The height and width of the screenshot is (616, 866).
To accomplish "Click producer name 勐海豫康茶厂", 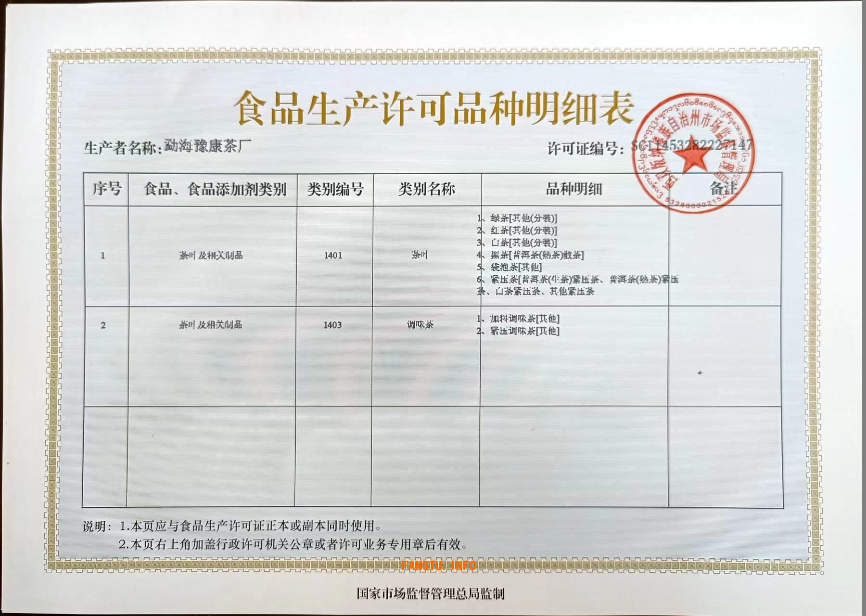I will (x=208, y=146).
